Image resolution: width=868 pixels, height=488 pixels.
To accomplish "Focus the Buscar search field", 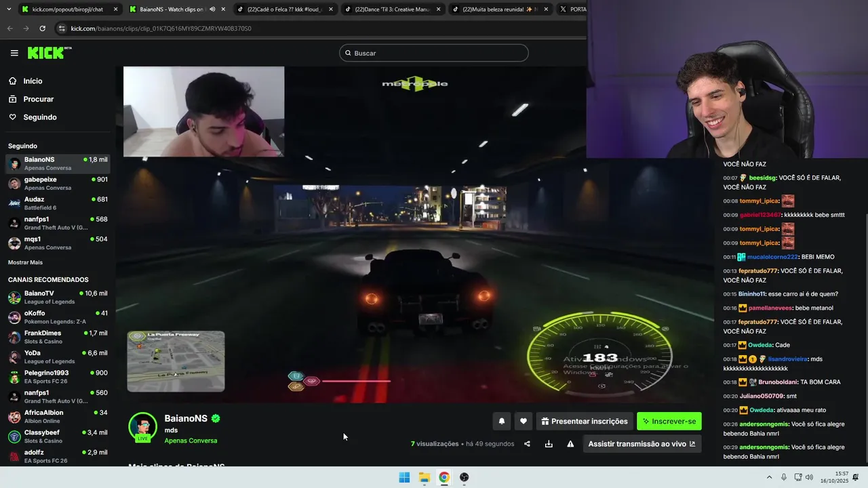I will 434,53.
